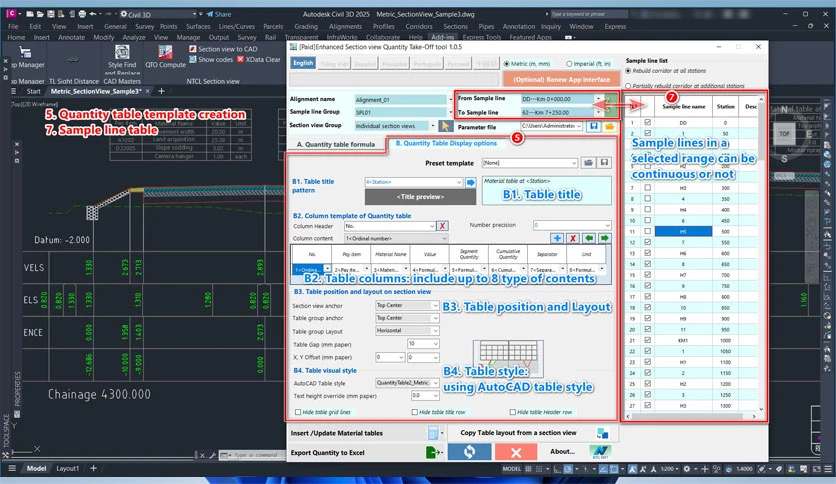836x484 pixels.
Task: Open the Layout1 tab at bottom
Action: pyautogui.click(x=68, y=469)
